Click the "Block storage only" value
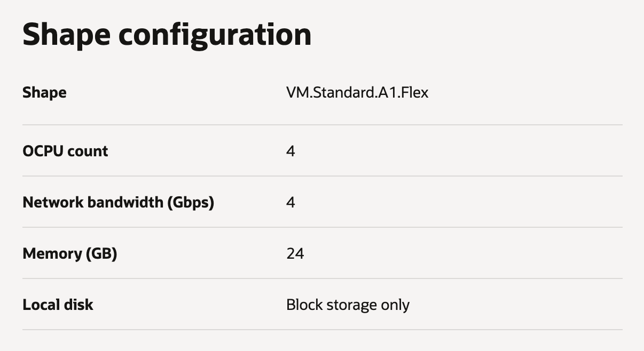Viewport: 644px width, 351px height. (348, 305)
